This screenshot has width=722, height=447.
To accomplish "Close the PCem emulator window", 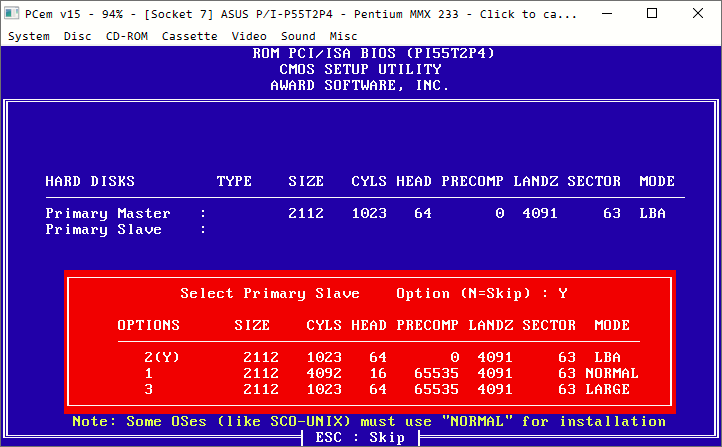I will click(x=698, y=13).
